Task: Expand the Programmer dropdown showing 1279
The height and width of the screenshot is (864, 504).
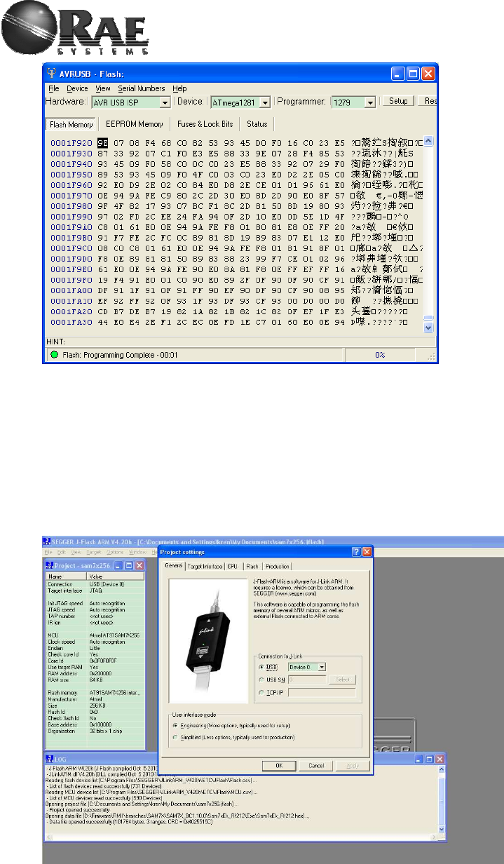Action: tap(369, 102)
